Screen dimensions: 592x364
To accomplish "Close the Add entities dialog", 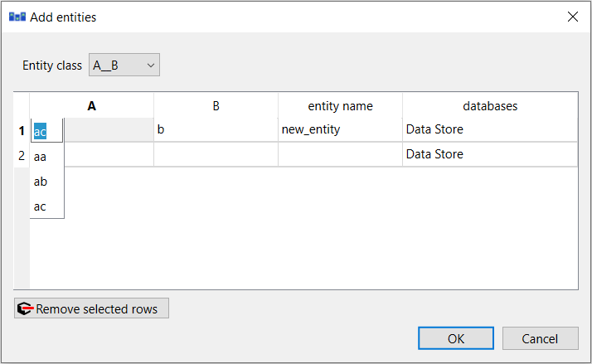I will coord(573,17).
